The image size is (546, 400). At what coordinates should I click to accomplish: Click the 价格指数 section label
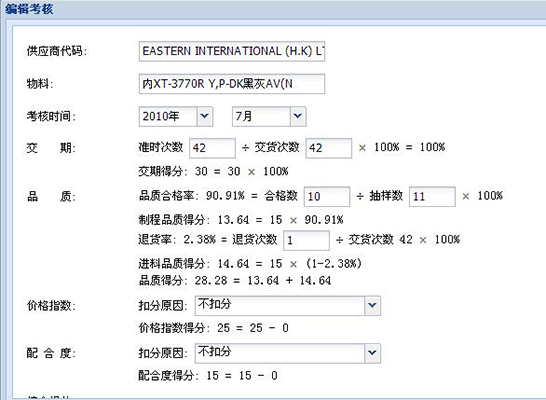51,306
